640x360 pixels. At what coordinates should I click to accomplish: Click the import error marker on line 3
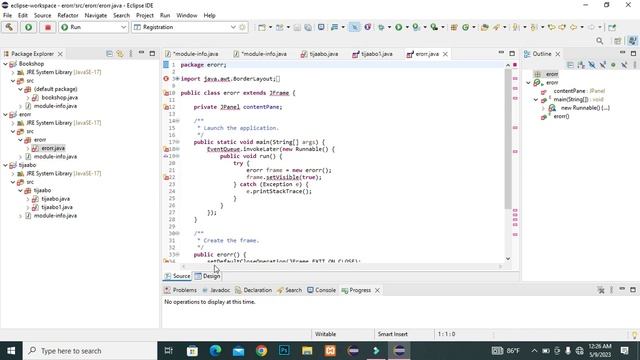(166, 79)
